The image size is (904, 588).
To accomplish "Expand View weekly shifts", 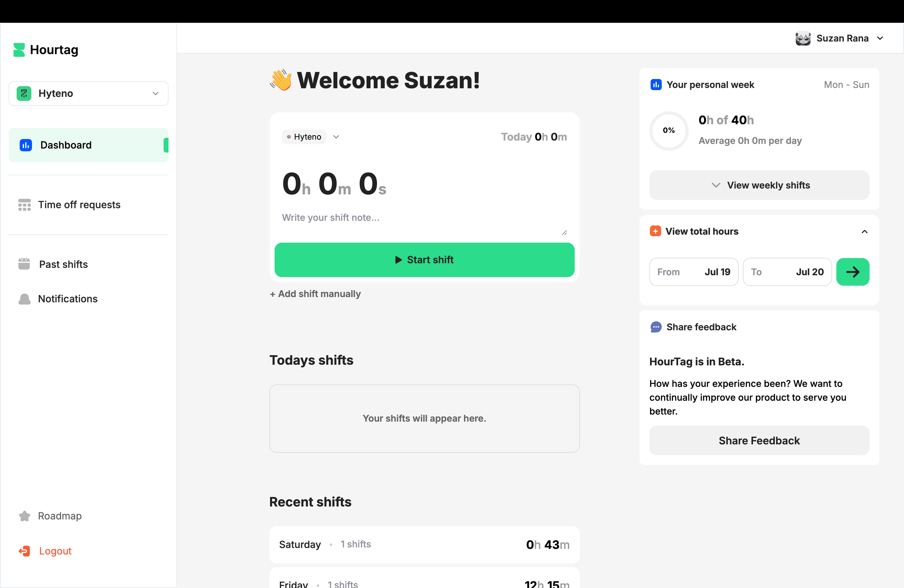I will [x=759, y=185].
